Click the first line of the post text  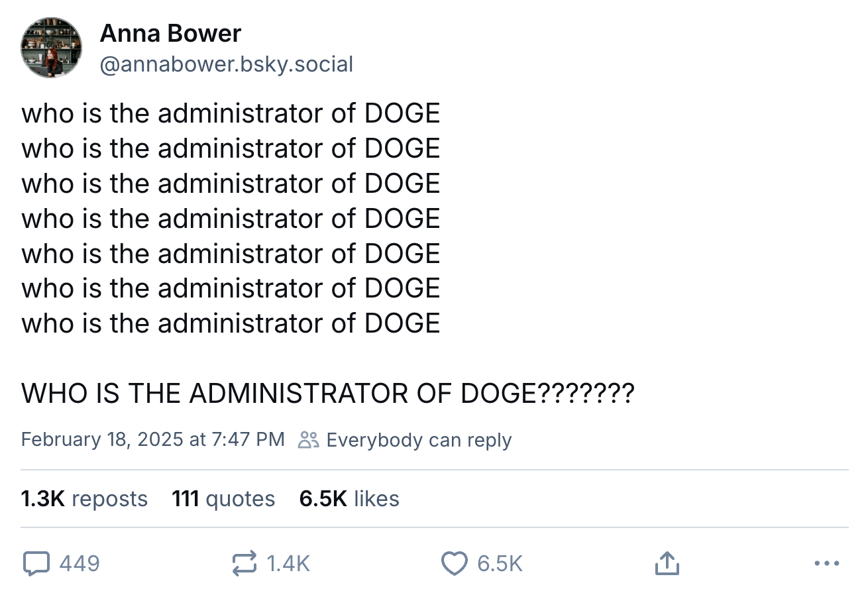(231, 114)
